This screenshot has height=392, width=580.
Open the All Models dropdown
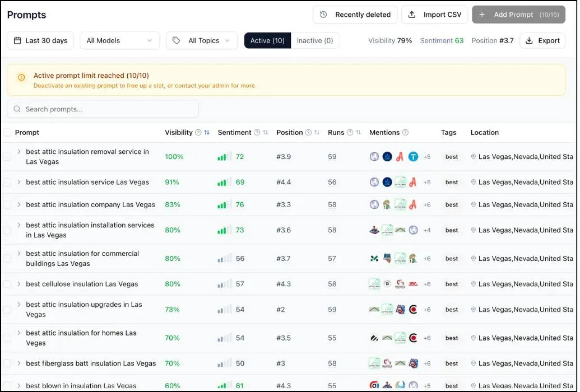click(119, 41)
